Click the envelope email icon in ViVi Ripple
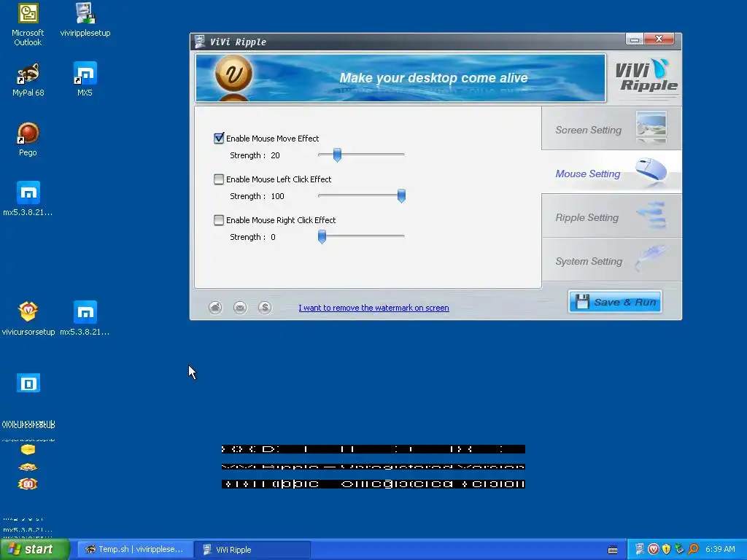The image size is (747, 560). click(240, 308)
